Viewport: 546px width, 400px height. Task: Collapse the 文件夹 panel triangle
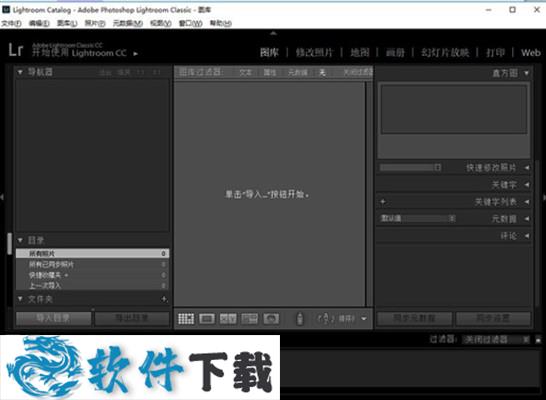20,299
